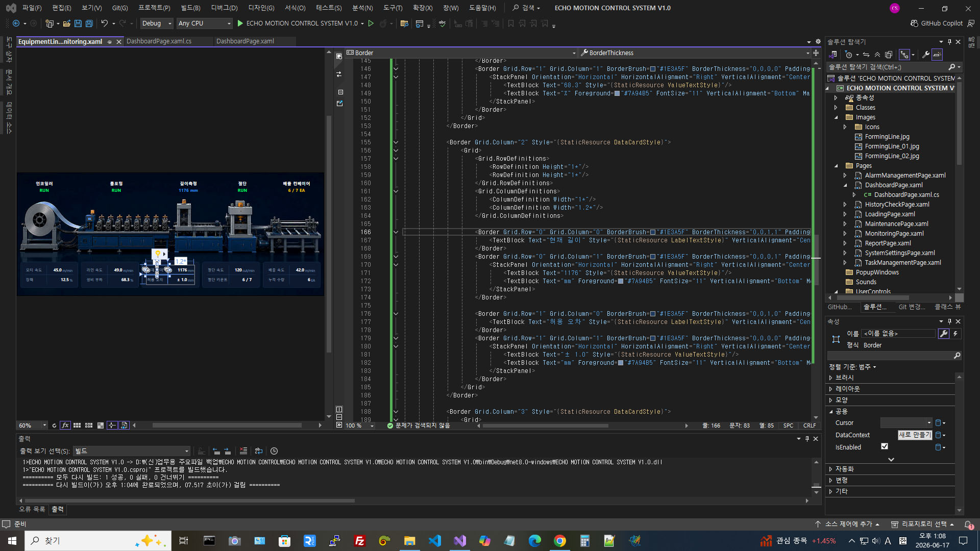Screen dimensions: 980x551
Task: Show Properties wrench view
Action: 944,334
